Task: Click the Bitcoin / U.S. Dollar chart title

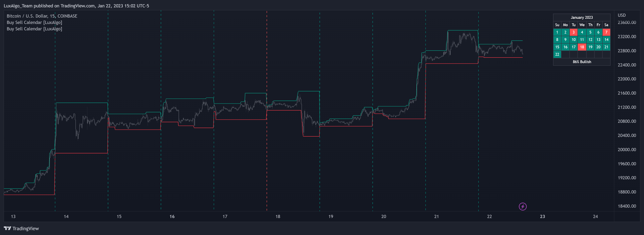Action: click(42, 16)
